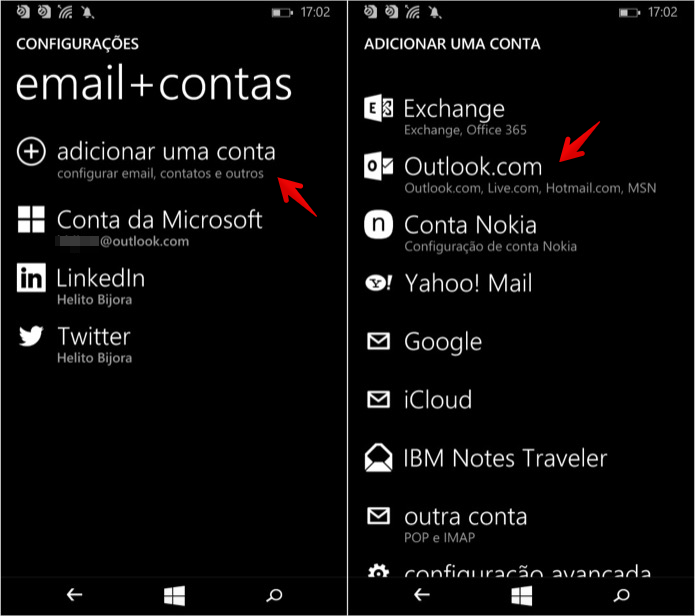Tap the Exchange logo icon

click(x=378, y=108)
